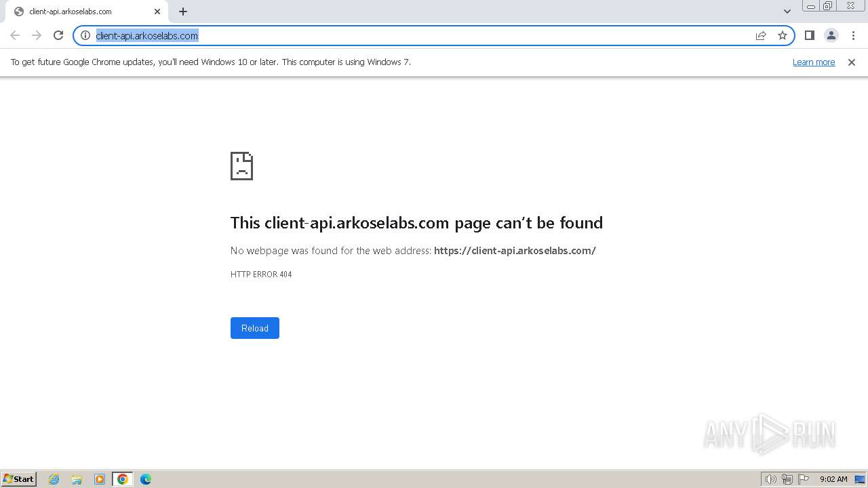Image resolution: width=868 pixels, height=488 pixels.
Task: Go forward using the toolbar arrow
Action: [37, 35]
